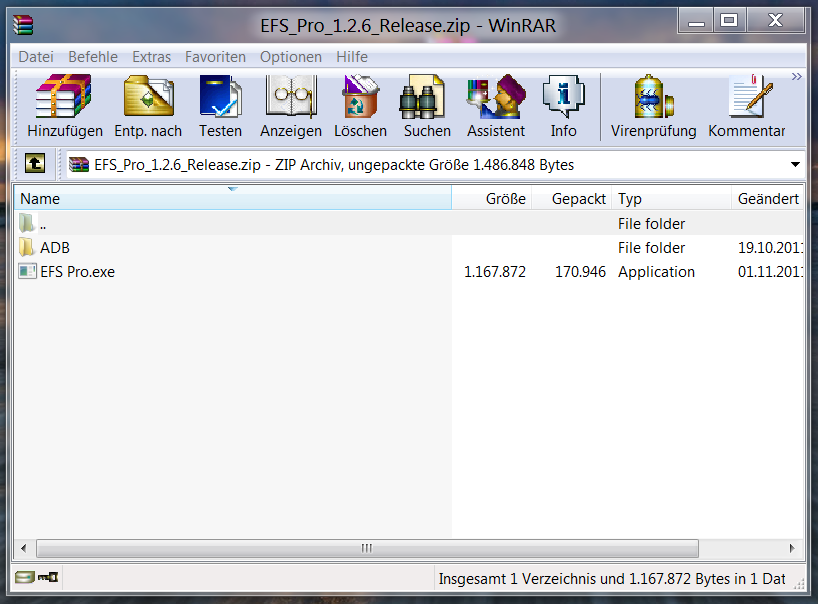Open the ADB folder
This screenshot has height=604, width=818.
55,247
